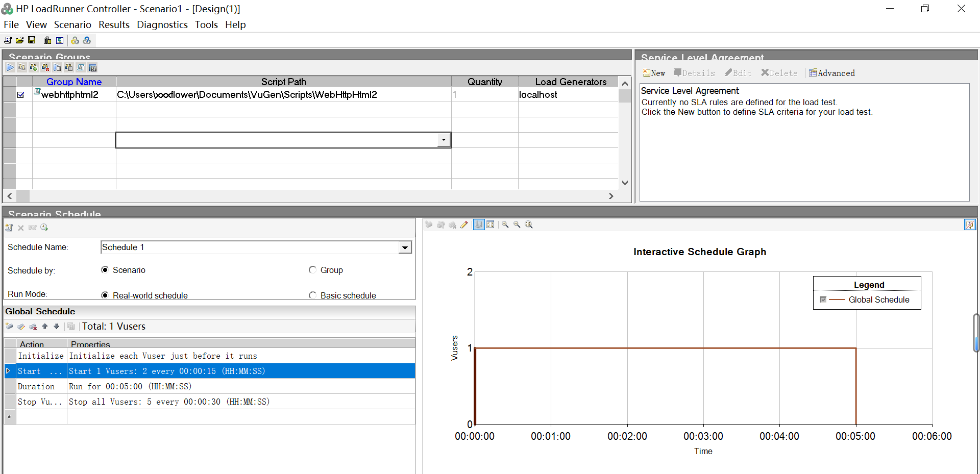The image size is (980, 474).
Task: Open the File menu
Action: click(x=11, y=24)
